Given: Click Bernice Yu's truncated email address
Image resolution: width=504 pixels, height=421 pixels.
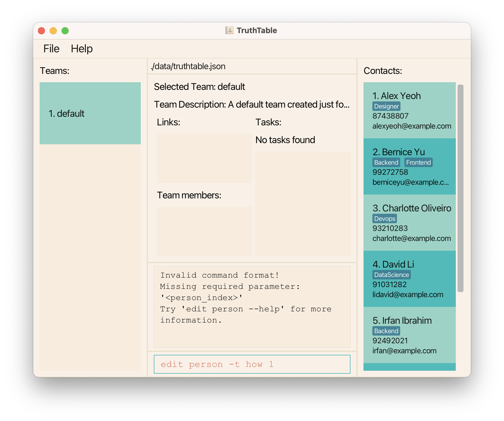Looking at the screenshot, I should point(411,182).
